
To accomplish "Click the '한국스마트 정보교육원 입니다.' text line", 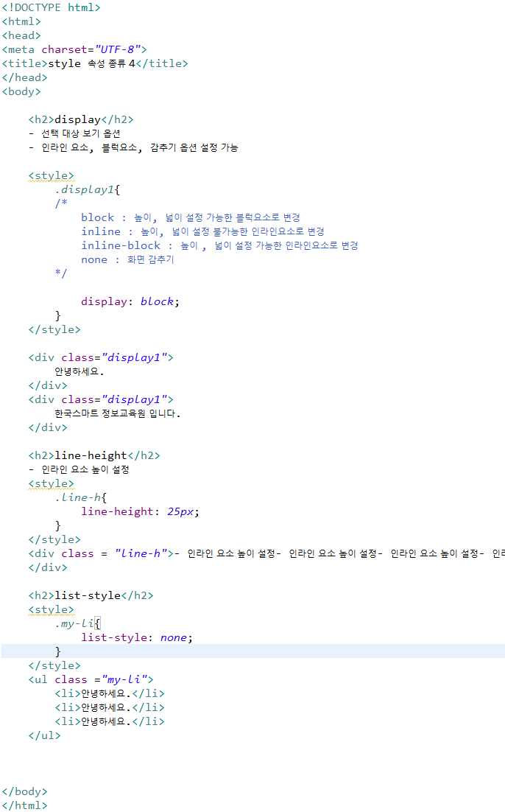I will click(x=118, y=413).
